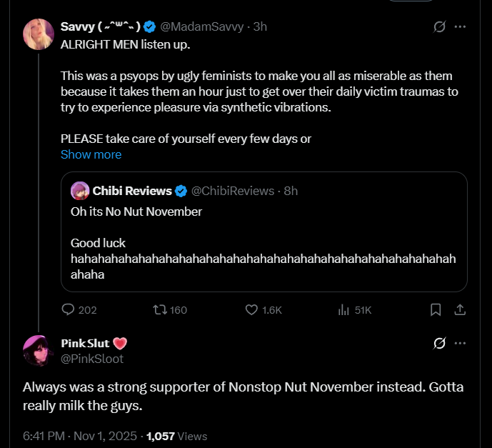Image resolution: width=492 pixels, height=448 pixels.
Task: Click the Chibi Reviews display name
Action: 132,191
